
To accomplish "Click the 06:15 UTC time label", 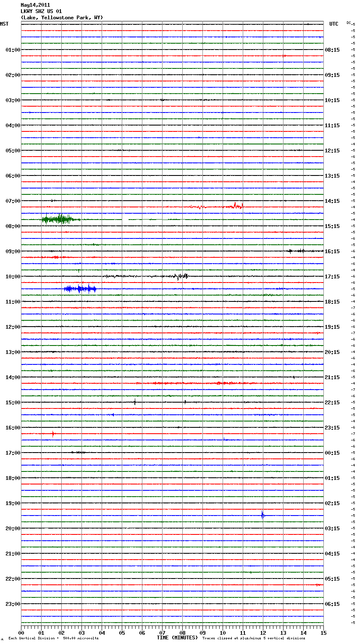I will [332, 604].
